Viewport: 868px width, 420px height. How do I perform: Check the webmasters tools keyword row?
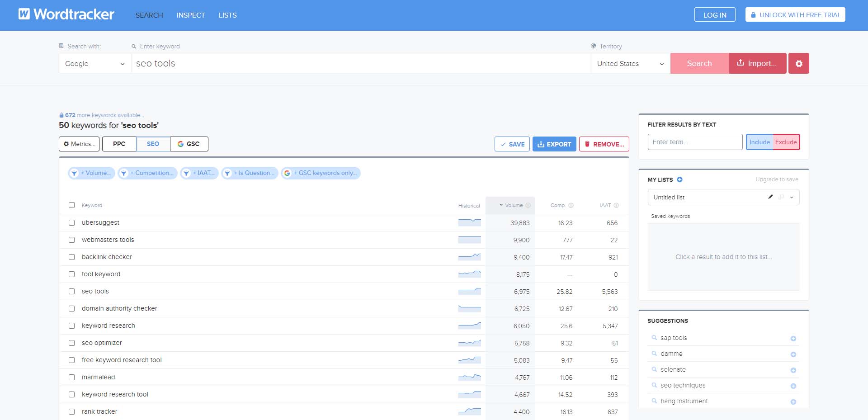tap(71, 240)
